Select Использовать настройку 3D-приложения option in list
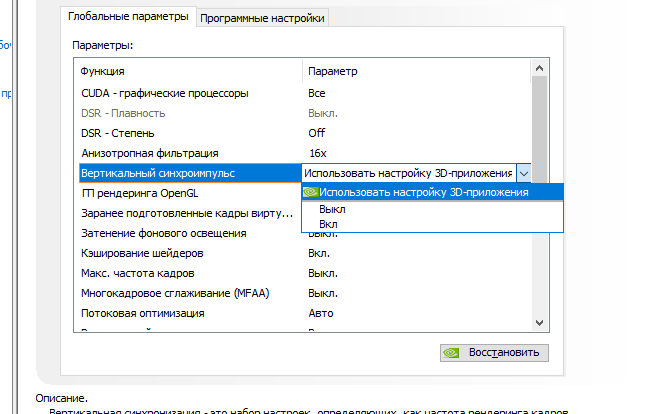Viewport: 646px width, 414px height. [x=432, y=192]
